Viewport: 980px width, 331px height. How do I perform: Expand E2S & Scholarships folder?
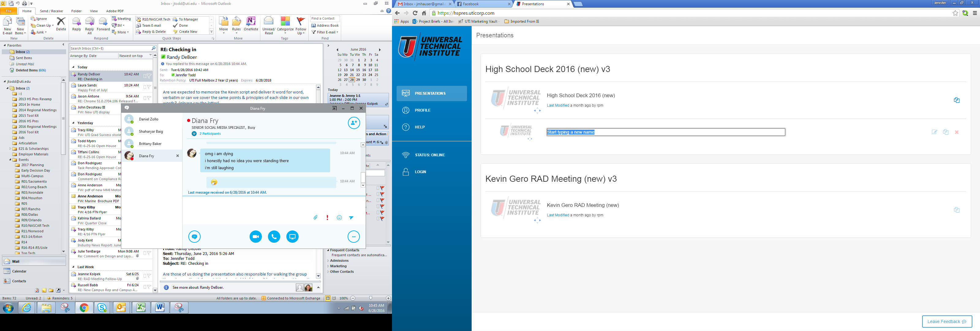coord(10,149)
